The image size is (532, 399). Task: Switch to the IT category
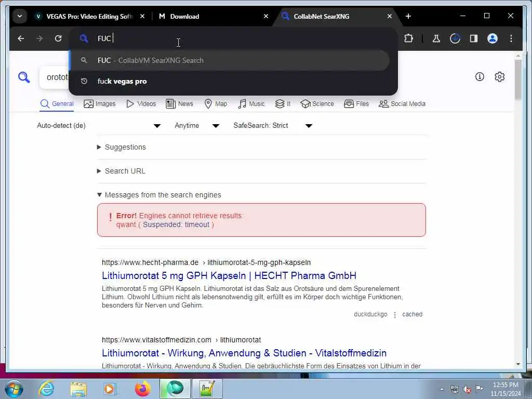pos(282,104)
